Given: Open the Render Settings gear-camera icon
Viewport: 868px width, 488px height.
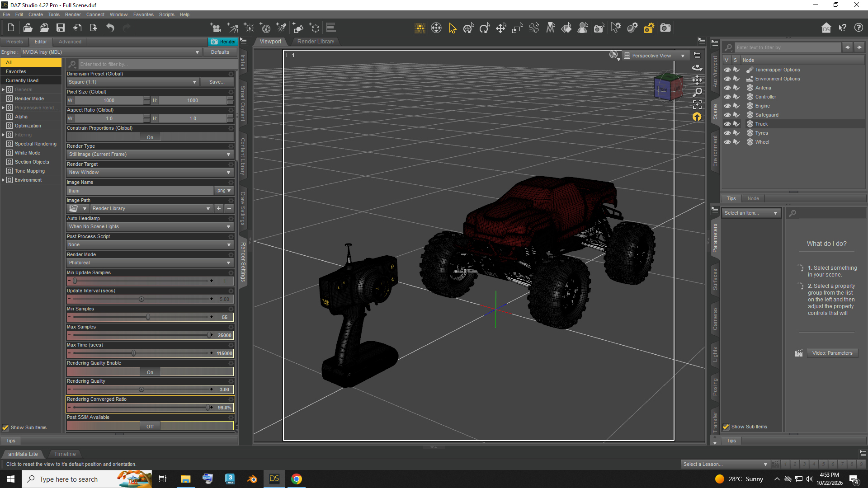Looking at the screenshot, I should [x=649, y=28].
